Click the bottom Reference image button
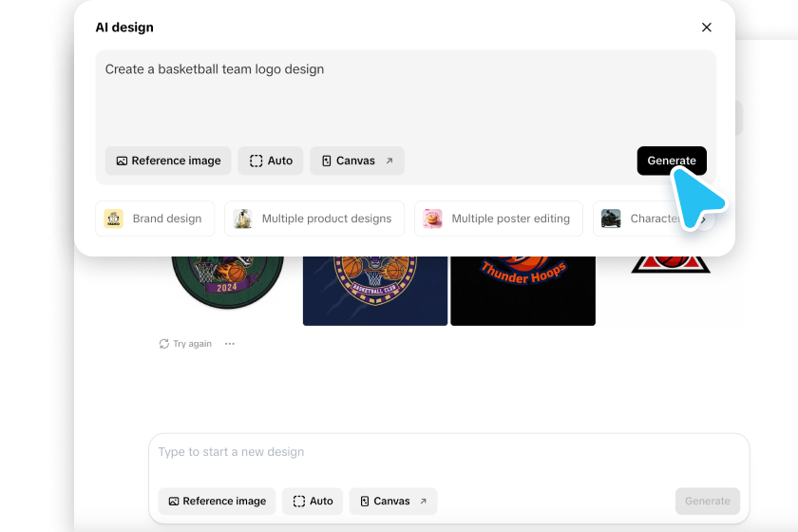 click(218, 501)
